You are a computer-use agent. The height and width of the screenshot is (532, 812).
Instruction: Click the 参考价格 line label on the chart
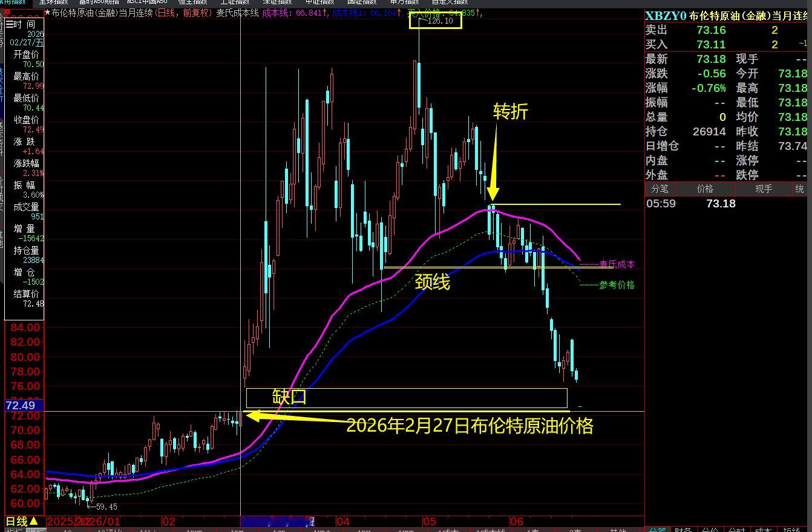[617, 285]
